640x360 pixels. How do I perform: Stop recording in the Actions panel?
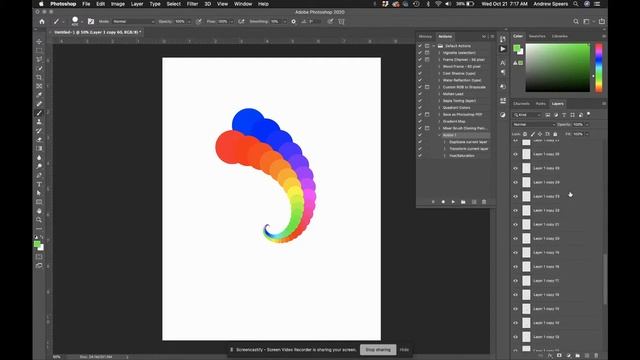point(433,202)
